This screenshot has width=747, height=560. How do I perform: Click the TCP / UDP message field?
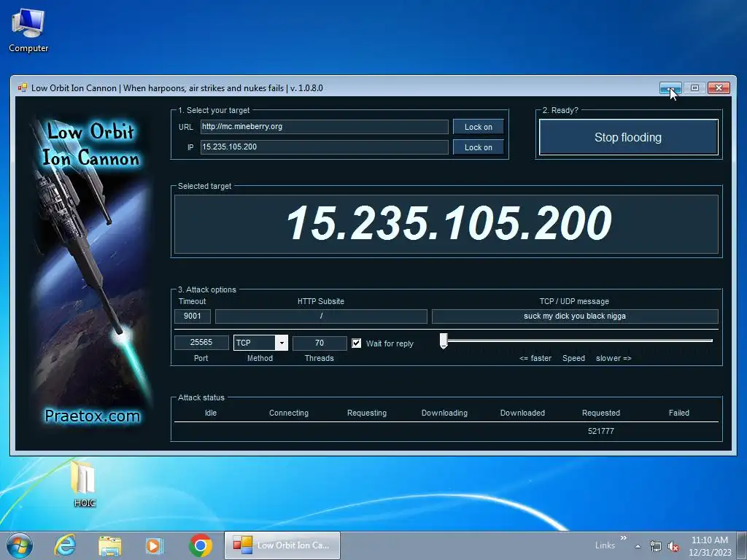click(575, 316)
